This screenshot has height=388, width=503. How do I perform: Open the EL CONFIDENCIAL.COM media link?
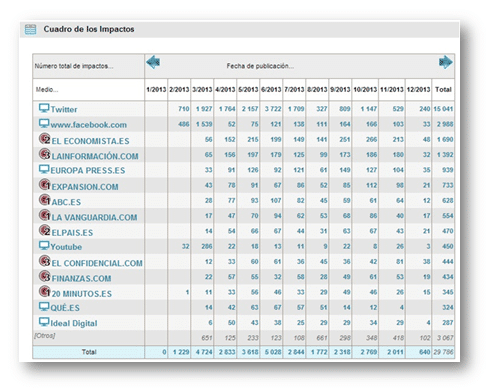click(x=97, y=263)
